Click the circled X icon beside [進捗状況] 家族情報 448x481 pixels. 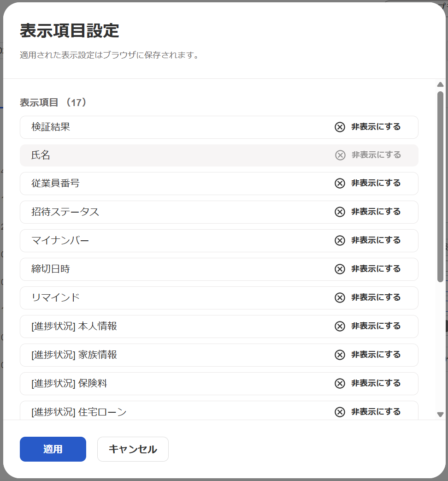(340, 355)
